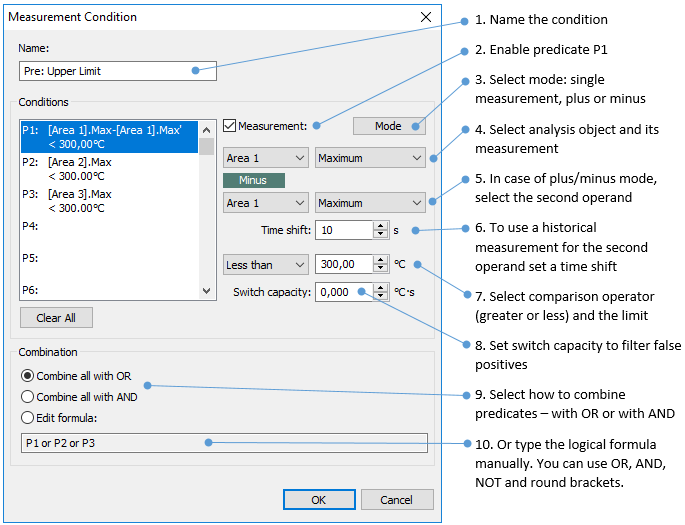Click the Cancel button
This screenshot has height=525, width=685.
point(397,500)
